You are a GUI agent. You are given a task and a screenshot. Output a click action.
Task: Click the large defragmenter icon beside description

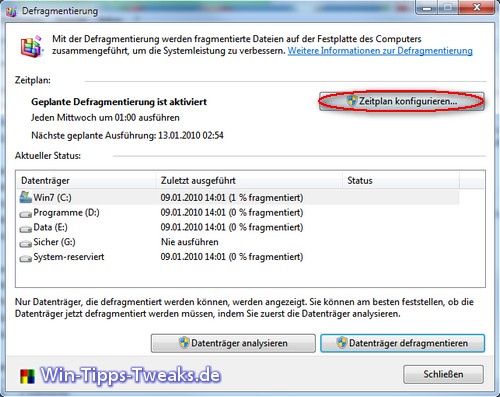[x=32, y=46]
